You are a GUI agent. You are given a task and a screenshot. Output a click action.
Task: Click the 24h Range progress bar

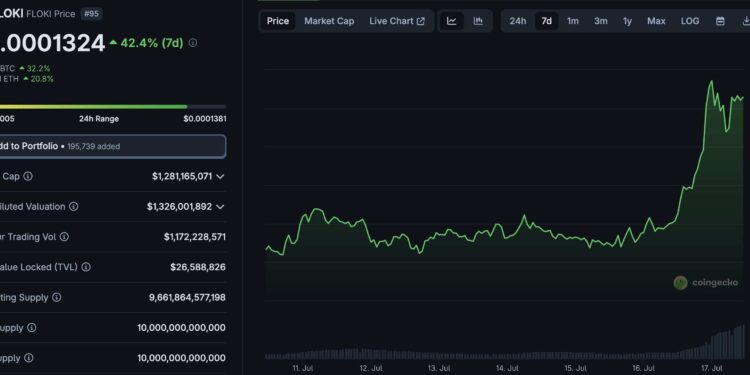coord(113,107)
